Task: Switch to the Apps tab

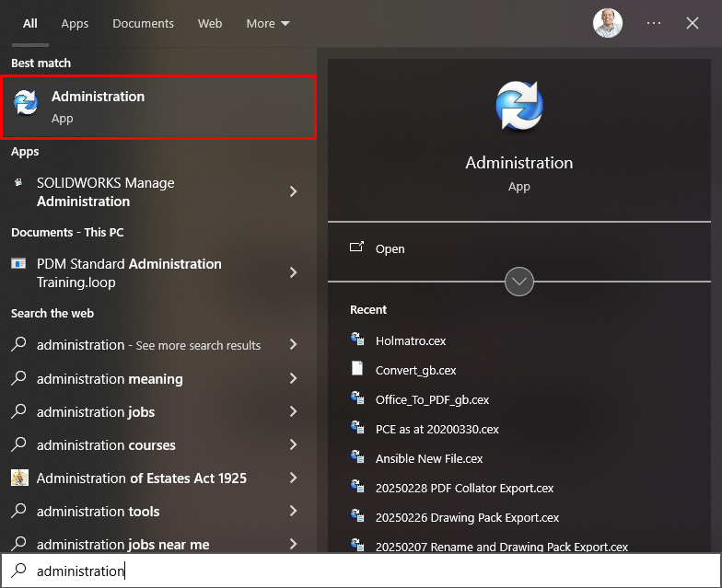Action: pyautogui.click(x=75, y=24)
